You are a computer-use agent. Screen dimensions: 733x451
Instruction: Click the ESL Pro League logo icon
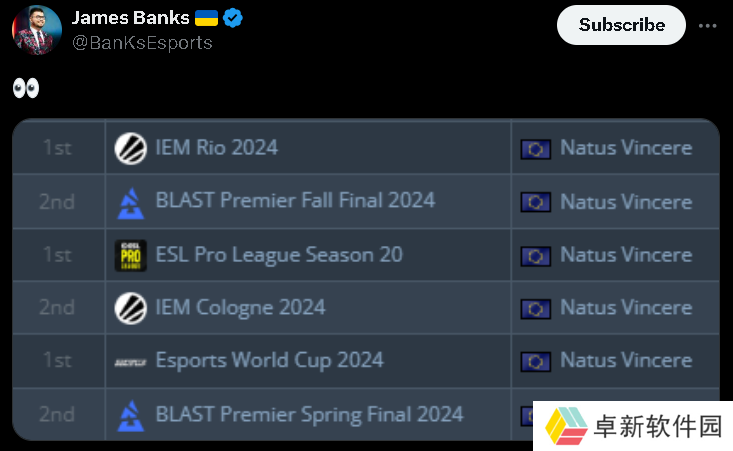131,256
